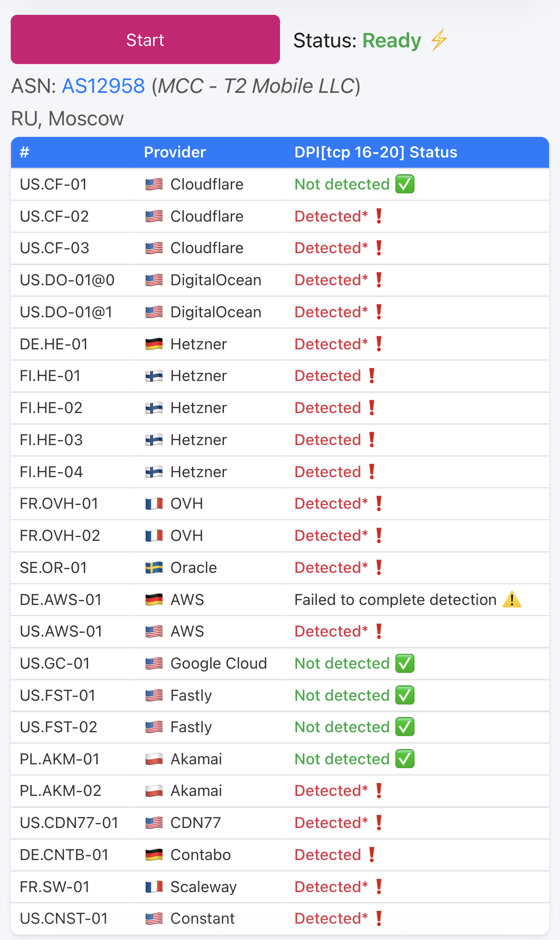Viewport: 560px width, 940px height.
Task: Click French flag in FR.OVH-01 row
Action: point(154,504)
